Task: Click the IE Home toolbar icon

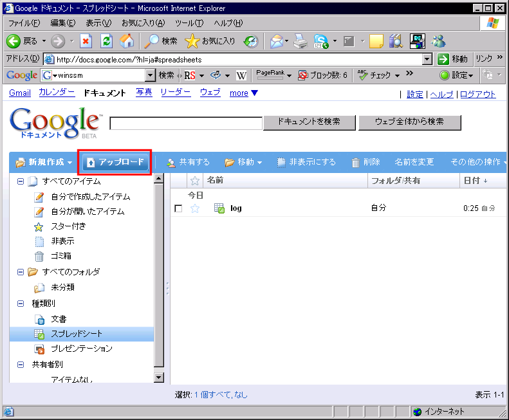Action: coord(127,41)
